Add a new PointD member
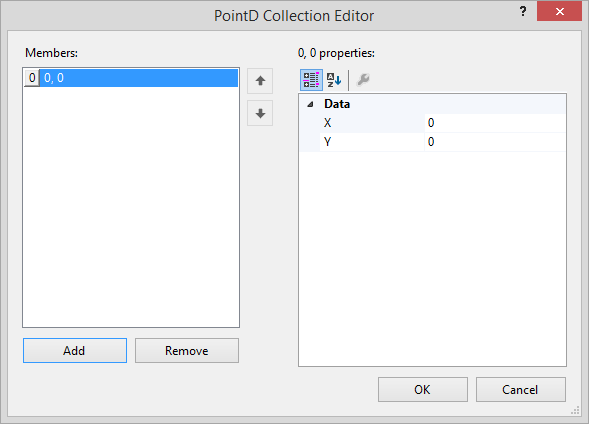This screenshot has width=589, height=424. 75,350
